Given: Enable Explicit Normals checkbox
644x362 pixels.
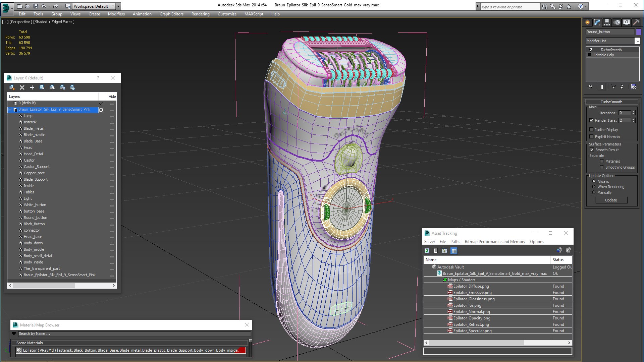Looking at the screenshot, I should point(591,137).
